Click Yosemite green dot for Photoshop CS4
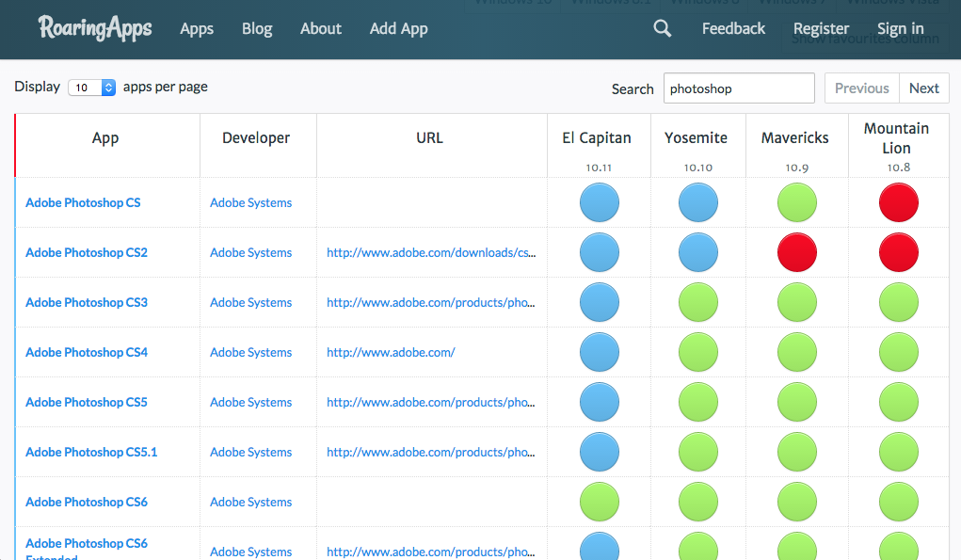The image size is (961, 560). click(698, 352)
